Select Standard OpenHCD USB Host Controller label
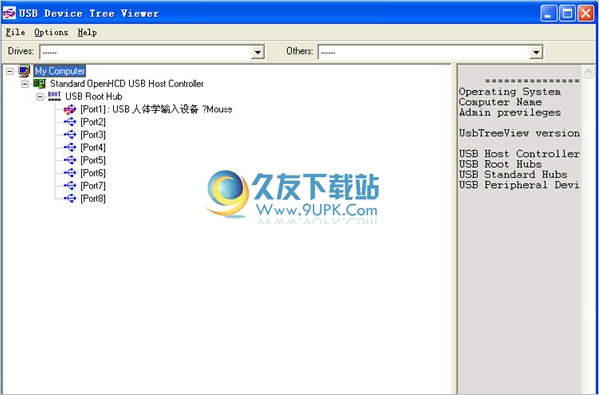 tap(127, 84)
